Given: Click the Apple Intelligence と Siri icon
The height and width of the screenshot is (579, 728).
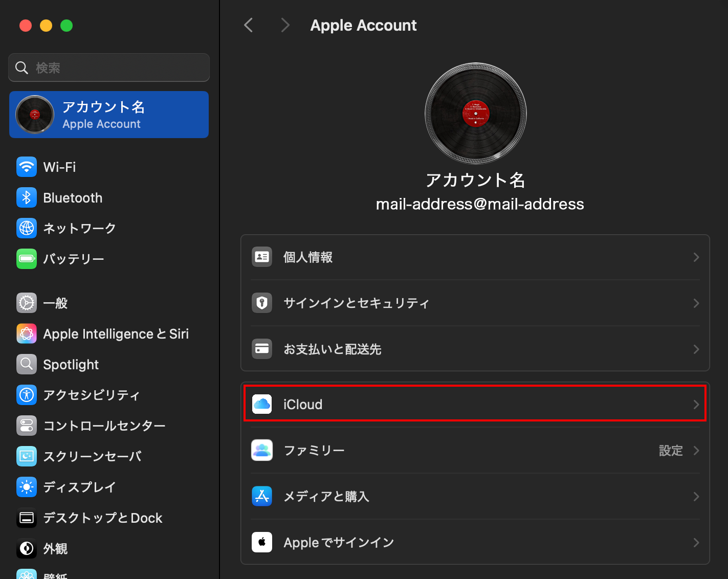Looking at the screenshot, I should pyautogui.click(x=27, y=333).
